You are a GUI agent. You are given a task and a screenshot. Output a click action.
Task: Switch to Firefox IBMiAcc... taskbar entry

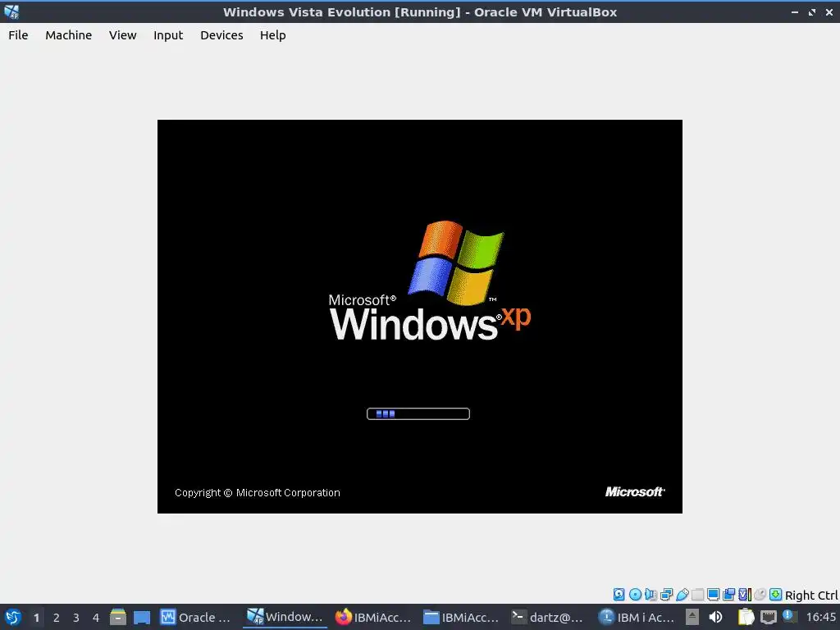click(373, 617)
